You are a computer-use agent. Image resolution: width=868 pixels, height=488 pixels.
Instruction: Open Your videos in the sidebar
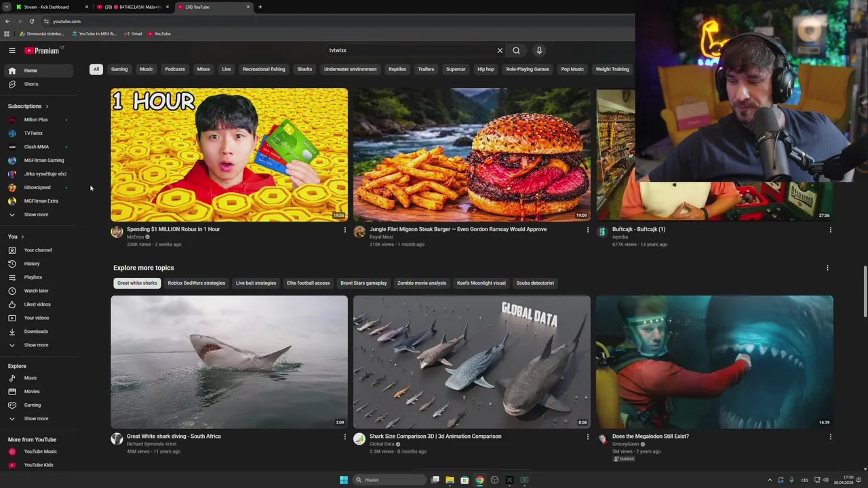click(39, 318)
